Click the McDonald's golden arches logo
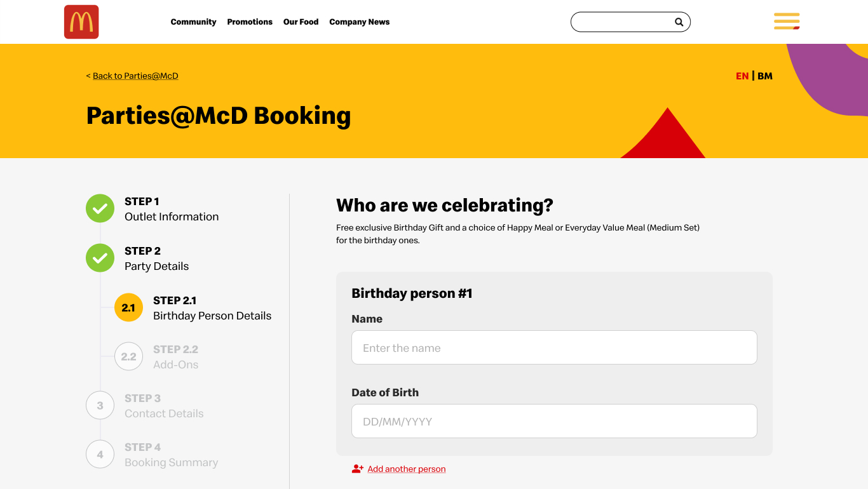Viewport: 868px width, 489px height. click(81, 22)
